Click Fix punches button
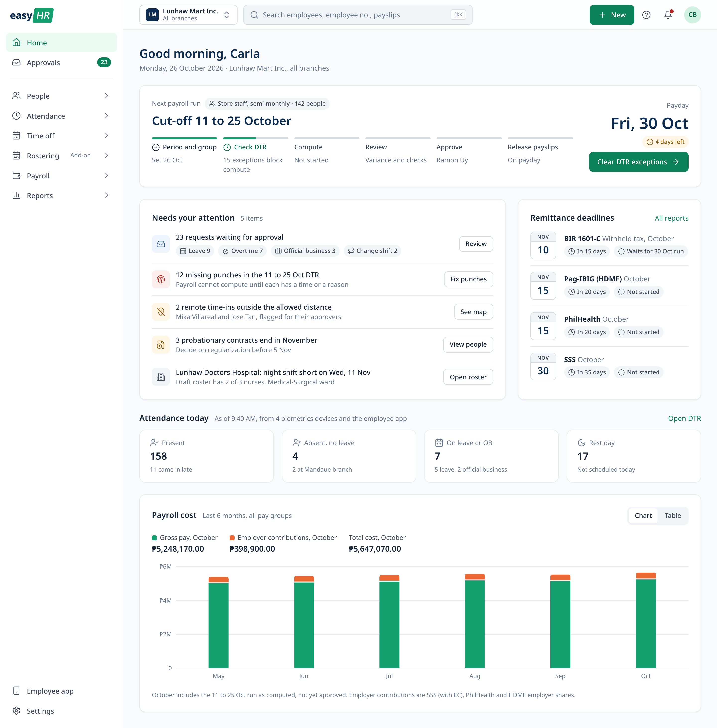This screenshot has height=728, width=717. (x=469, y=279)
